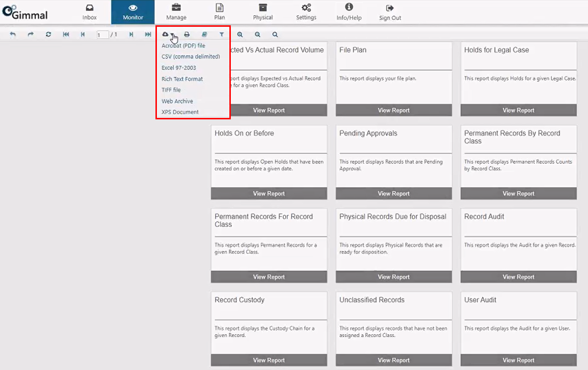This screenshot has width=588, height=370.
Task: Open the Manage tab
Action: (176, 12)
